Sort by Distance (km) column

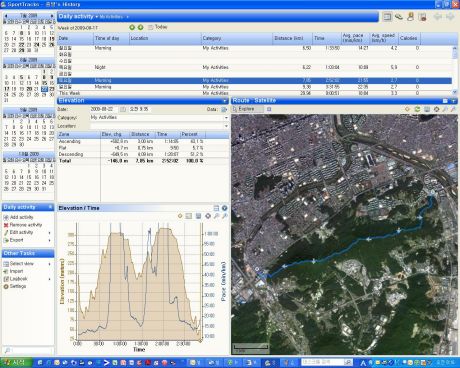pos(292,38)
